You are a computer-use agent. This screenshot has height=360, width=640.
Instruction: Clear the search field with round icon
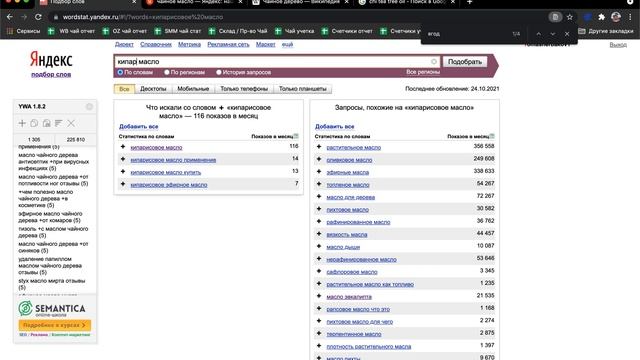click(433, 62)
